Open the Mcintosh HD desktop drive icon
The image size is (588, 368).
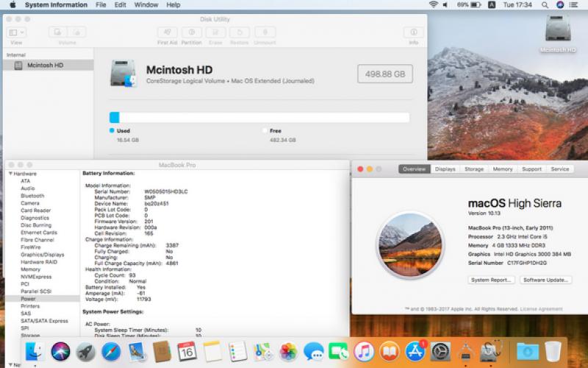tap(558, 29)
